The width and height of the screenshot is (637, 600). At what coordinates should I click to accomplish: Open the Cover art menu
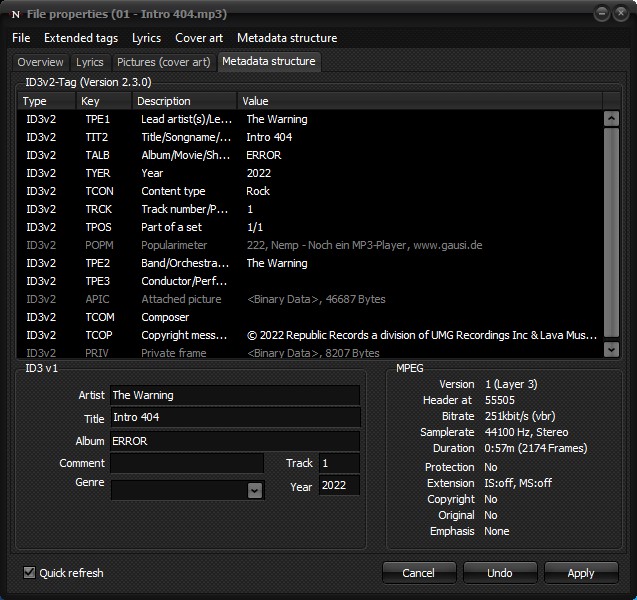199,38
